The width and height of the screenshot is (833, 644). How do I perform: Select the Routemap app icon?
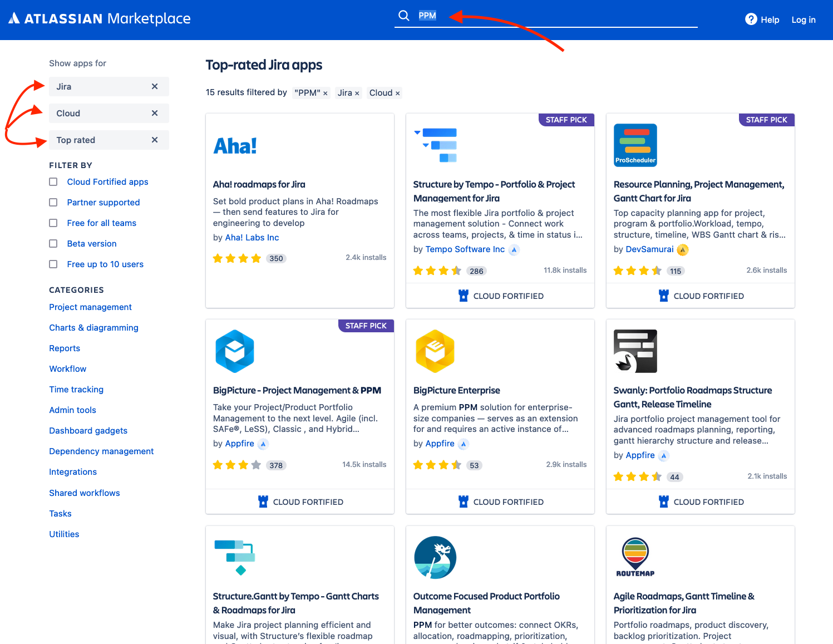tap(635, 557)
